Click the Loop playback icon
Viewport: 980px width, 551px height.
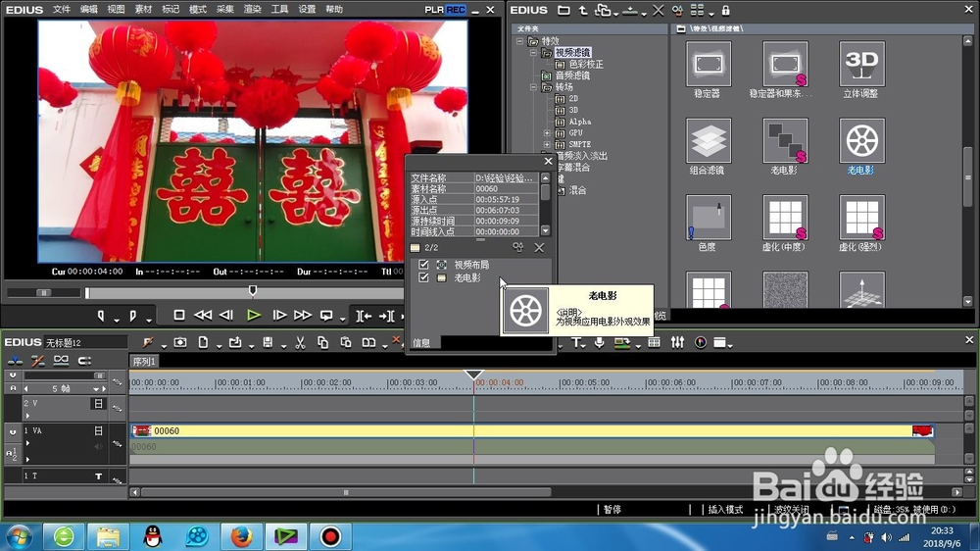click(326, 316)
